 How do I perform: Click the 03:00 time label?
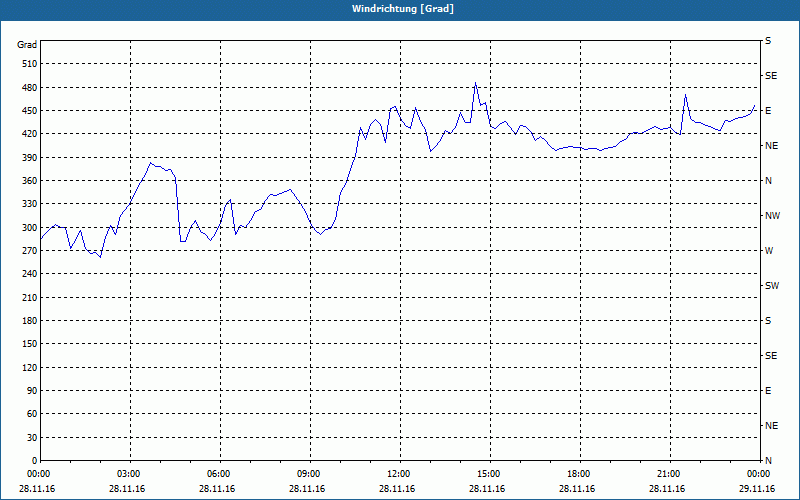coord(128,474)
